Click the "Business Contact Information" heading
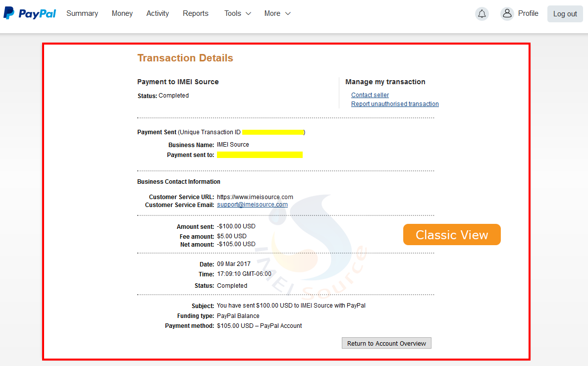The width and height of the screenshot is (588, 366). point(178,181)
